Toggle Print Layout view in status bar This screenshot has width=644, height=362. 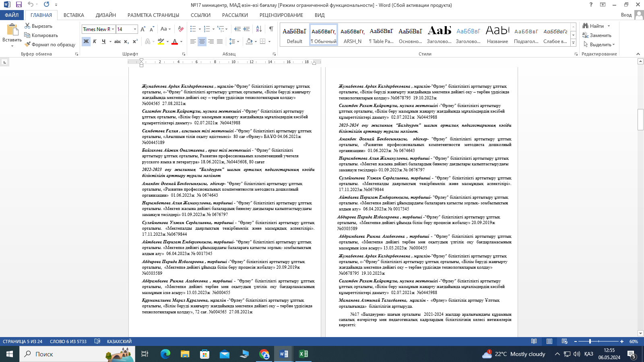pos(549,341)
